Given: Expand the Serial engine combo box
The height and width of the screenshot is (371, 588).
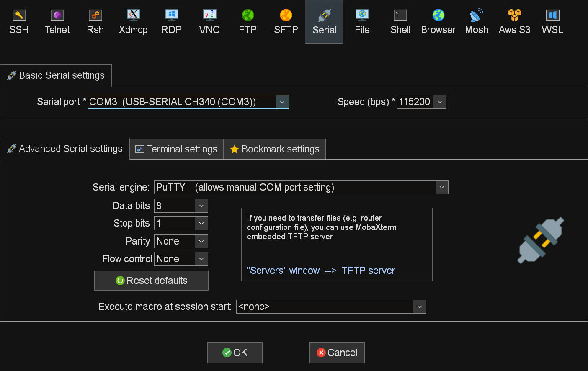Looking at the screenshot, I should pos(442,187).
